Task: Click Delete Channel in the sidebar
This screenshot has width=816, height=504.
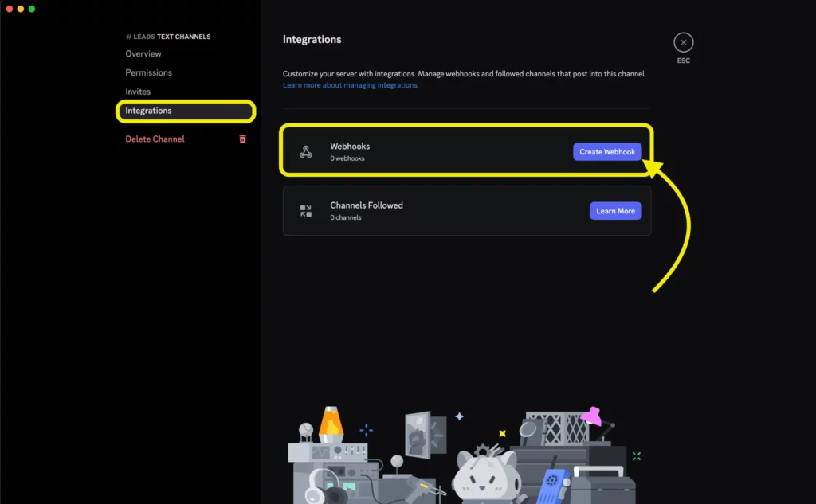Action: [x=155, y=139]
